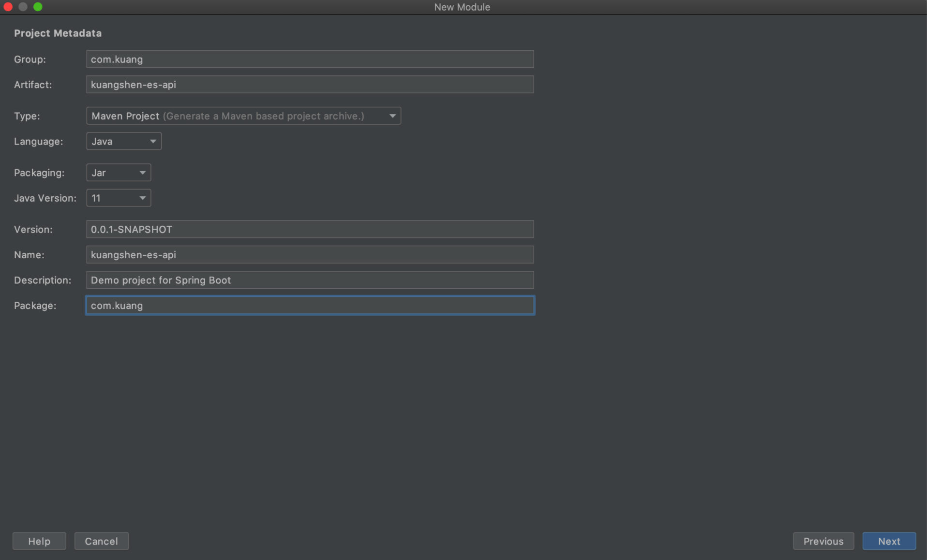Click the Group: label
Viewport: 927px width, 560px height.
[x=30, y=59]
